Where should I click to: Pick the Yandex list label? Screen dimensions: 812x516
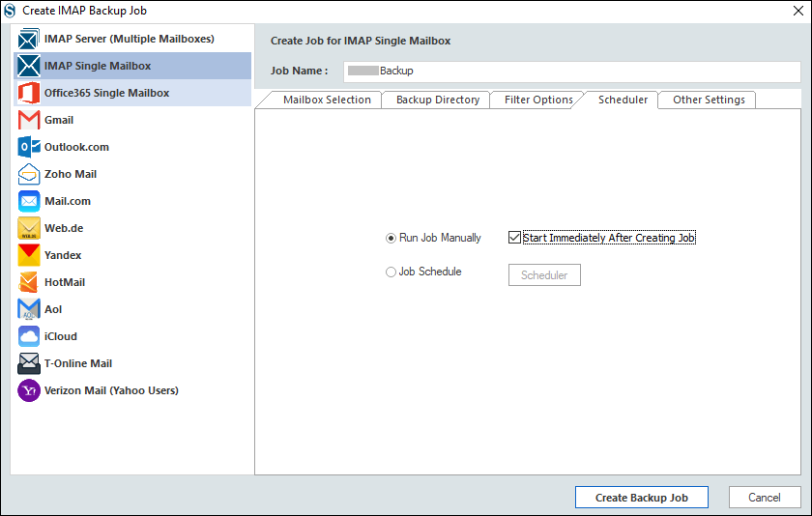(63, 255)
